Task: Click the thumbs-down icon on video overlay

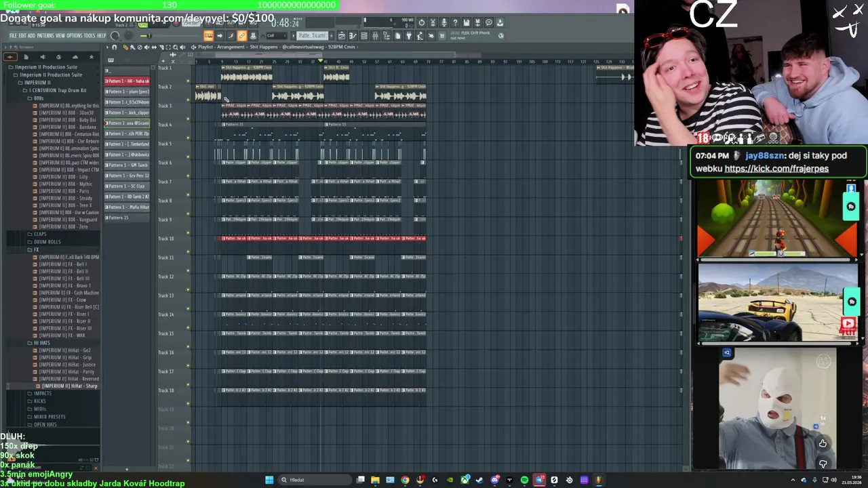Action: [823, 464]
